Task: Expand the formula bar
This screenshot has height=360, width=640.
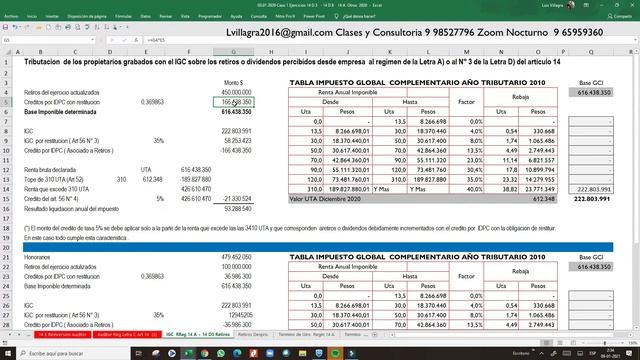Action: point(636,40)
